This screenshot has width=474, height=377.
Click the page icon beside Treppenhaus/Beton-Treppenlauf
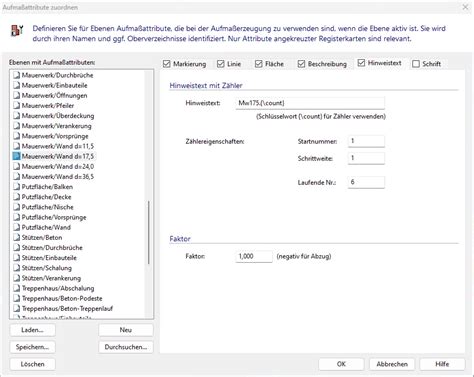pyautogui.click(x=16, y=308)
